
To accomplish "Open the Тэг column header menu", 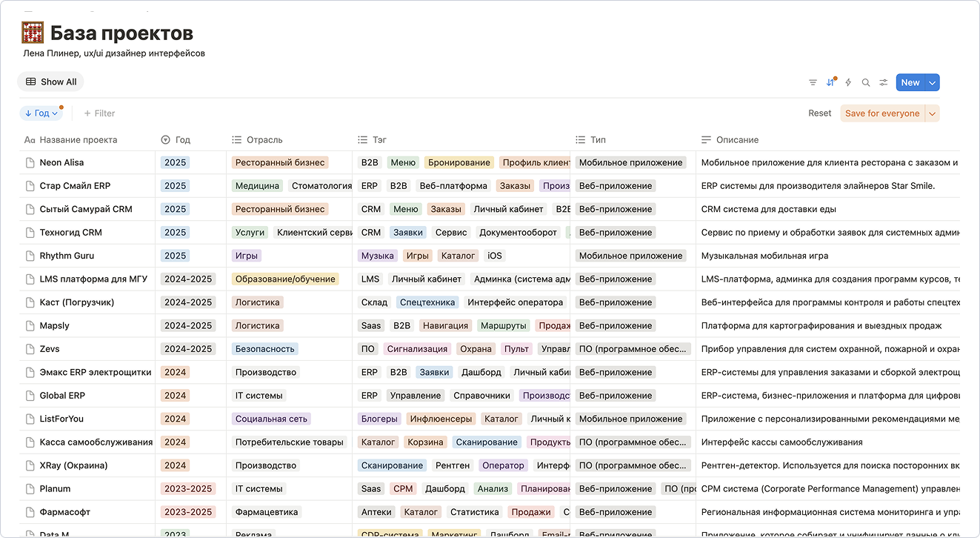I will point(374,139).
